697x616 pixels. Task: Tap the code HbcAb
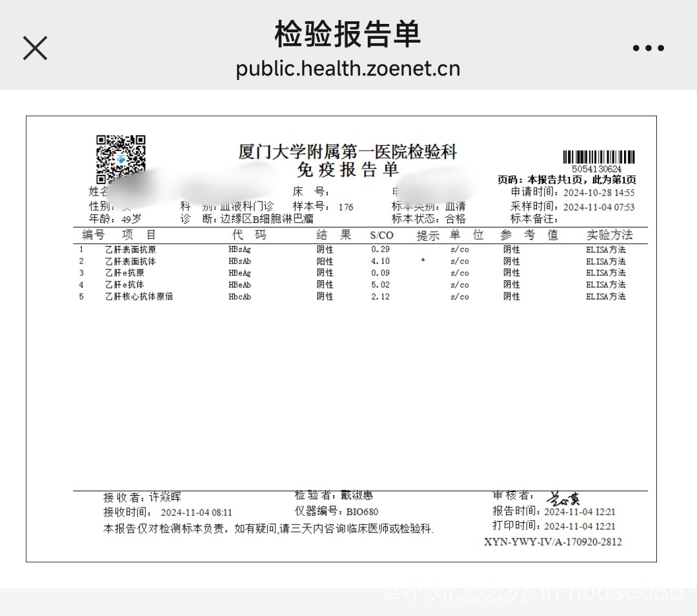(x=240, y=296)
